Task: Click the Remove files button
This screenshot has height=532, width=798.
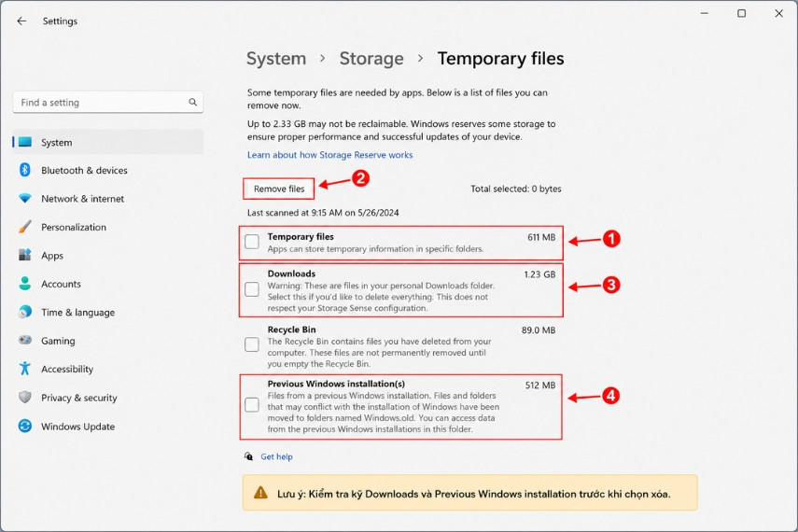Action: (x=279, y=189)
